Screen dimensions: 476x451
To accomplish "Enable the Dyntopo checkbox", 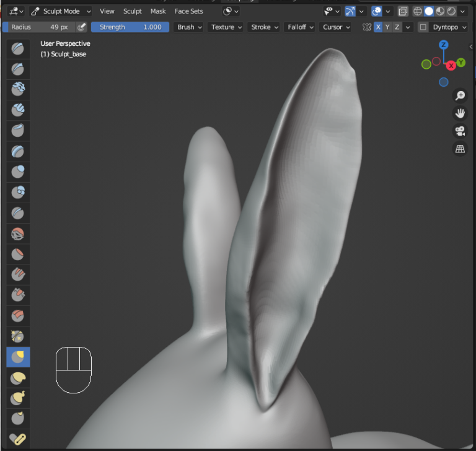I will point(423,27).
